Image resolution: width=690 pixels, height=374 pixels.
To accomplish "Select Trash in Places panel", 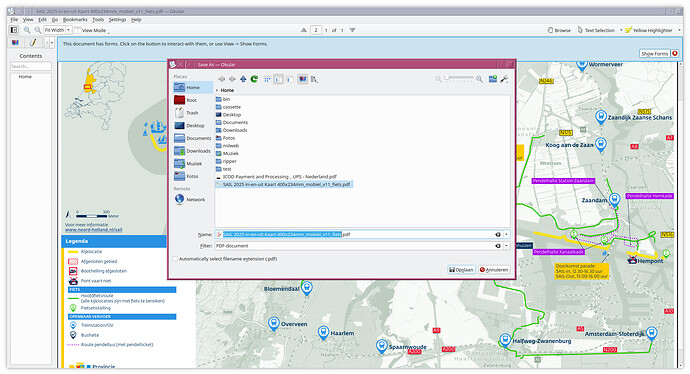I will (192, 113).
